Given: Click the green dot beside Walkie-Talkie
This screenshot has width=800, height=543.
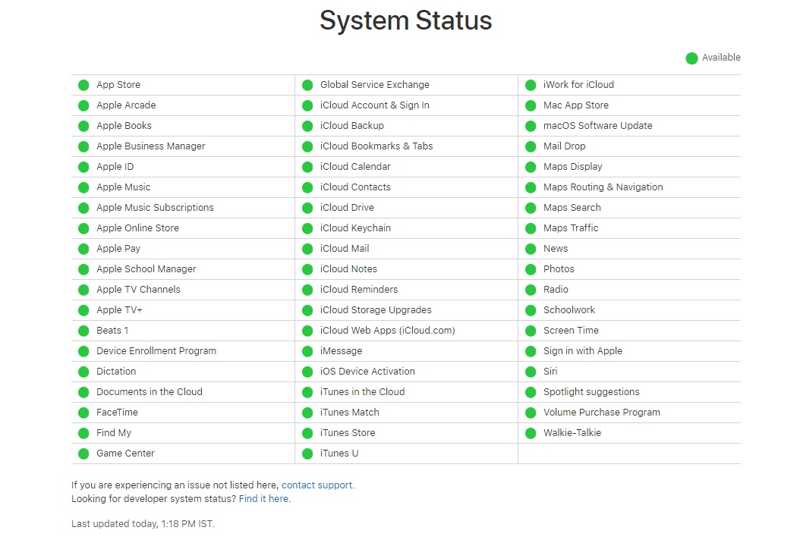Looking at the screenshot, I should click(x=531, y=433).
